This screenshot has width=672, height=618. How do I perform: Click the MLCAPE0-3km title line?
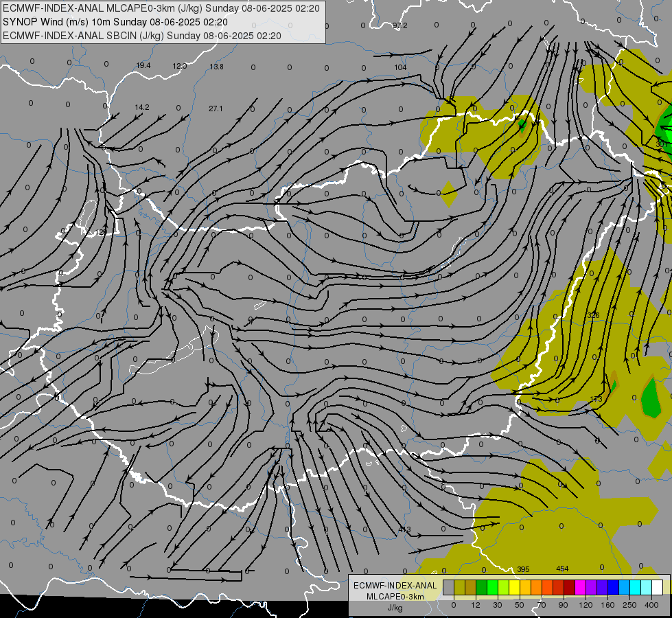[161, 8]
